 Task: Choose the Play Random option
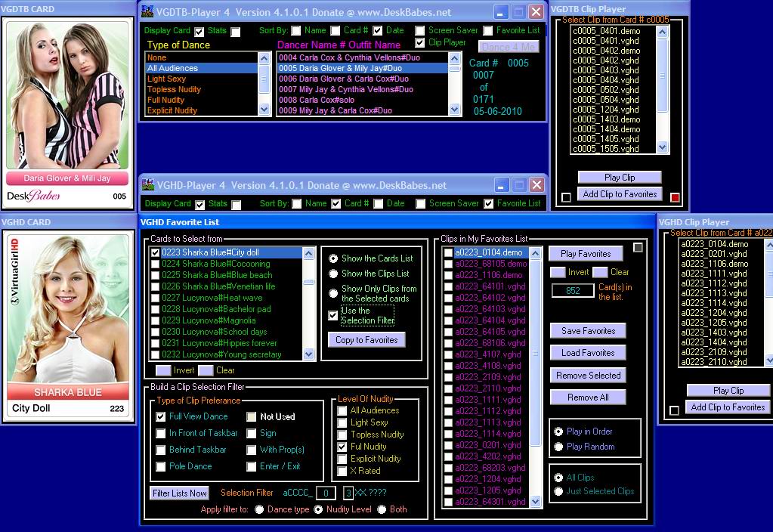(558, 447)
